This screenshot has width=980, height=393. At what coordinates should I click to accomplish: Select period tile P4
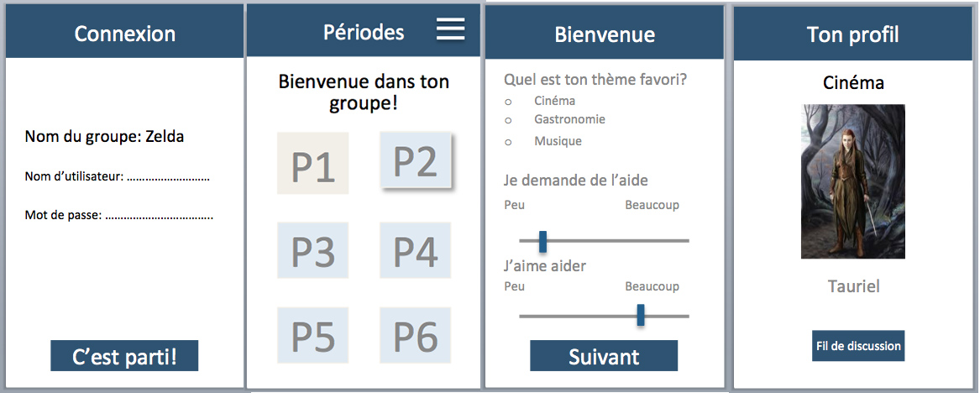pyautogui.click(x=415, y=250)
